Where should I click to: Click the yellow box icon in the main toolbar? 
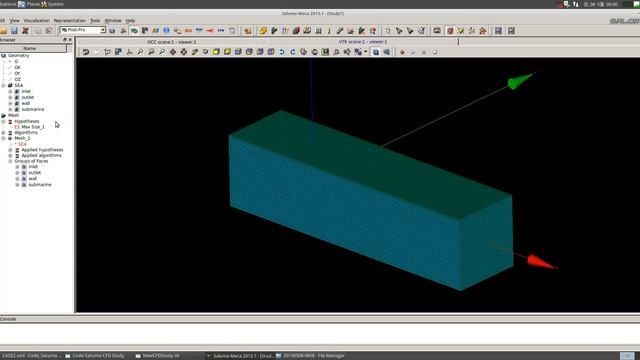click(x=263, y=31)
